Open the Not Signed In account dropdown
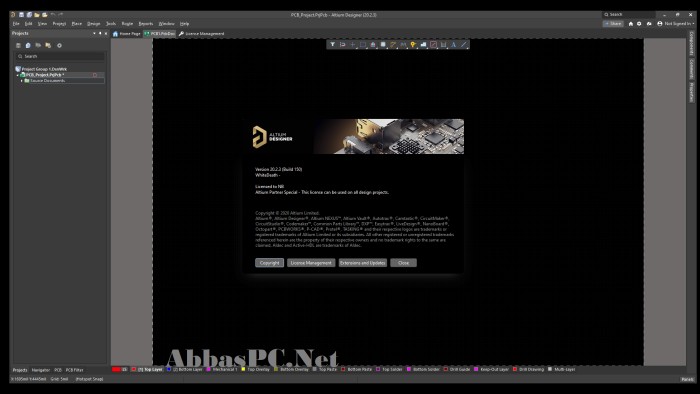The image size is (700, 394). 675,24
